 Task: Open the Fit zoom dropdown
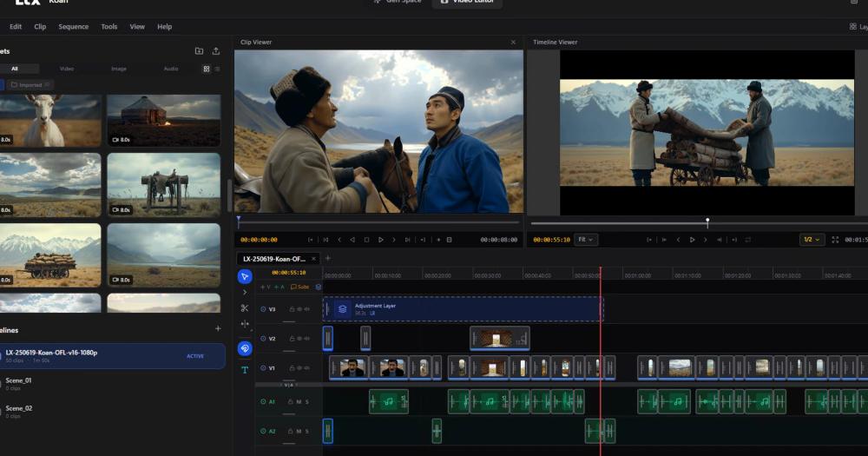point(586,240)
